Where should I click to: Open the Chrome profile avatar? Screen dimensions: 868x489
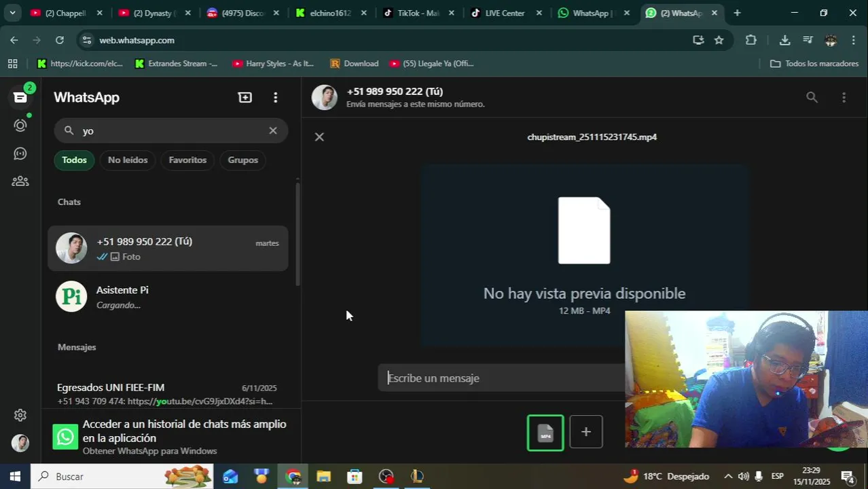[831, 40]
